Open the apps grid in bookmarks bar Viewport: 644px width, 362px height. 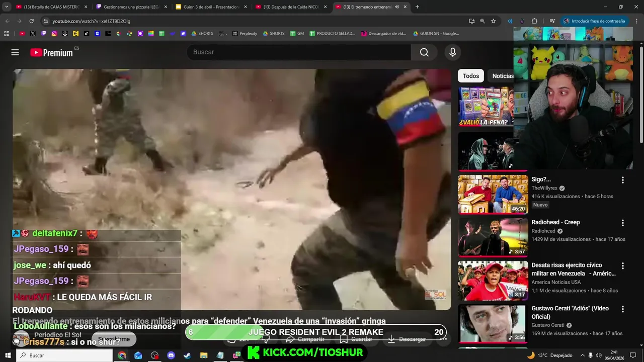pos(7,34)
